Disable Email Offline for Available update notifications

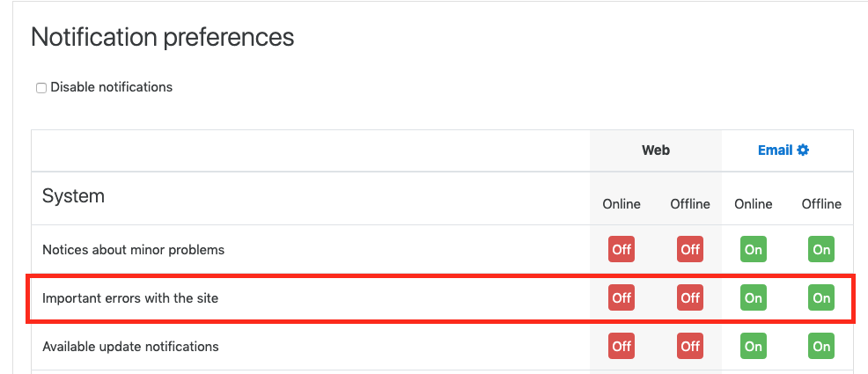(x=821, y=346)
